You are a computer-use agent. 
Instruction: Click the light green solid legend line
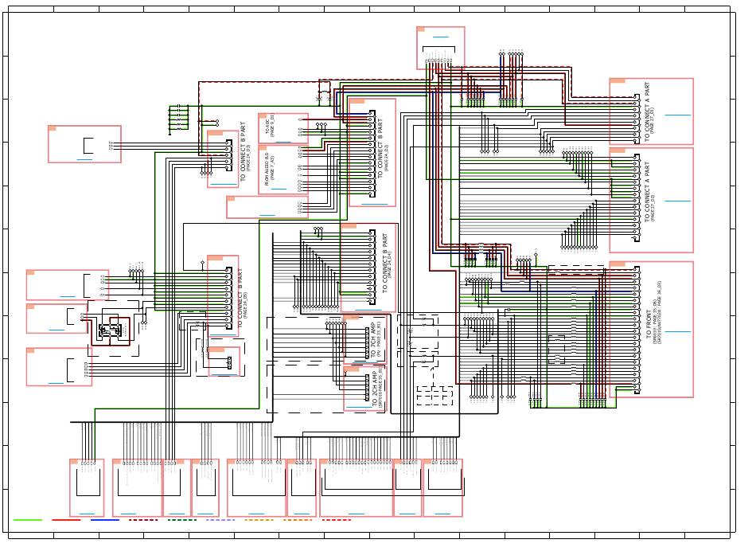pyautogui.click(x=28, y=520)
